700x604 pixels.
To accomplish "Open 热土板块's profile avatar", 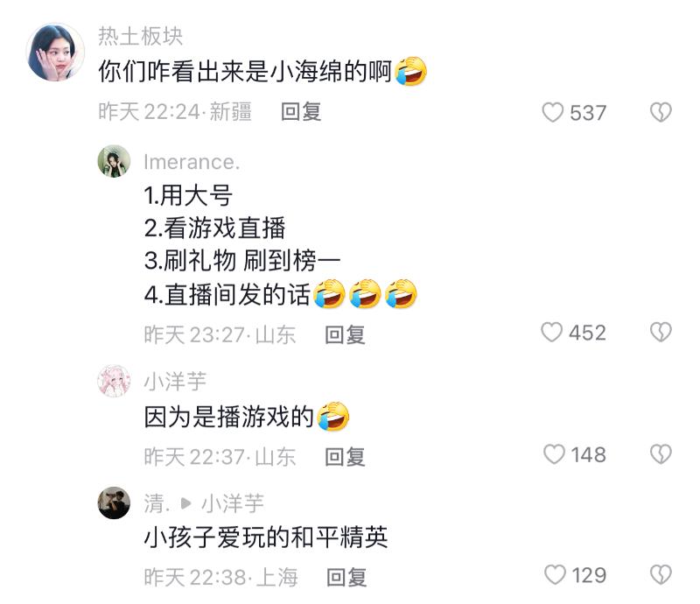I will click(55, 53).
